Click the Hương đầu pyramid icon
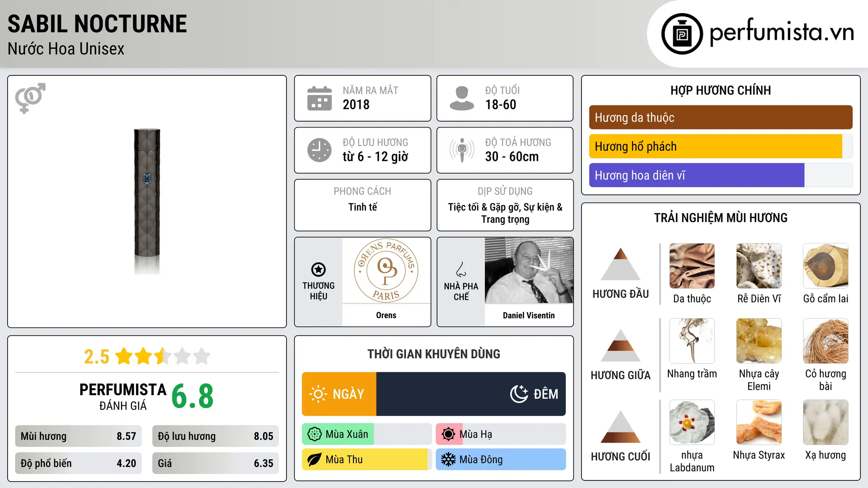The height and width of the screenshot is (488, 868). click(x=620, y=264)
